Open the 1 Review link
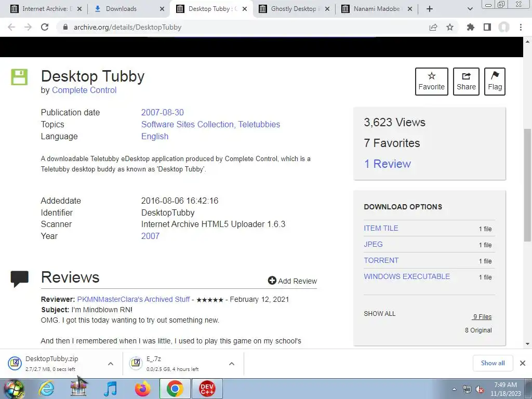The width and height of the screenshot is (532, 399). coord(388,164)
